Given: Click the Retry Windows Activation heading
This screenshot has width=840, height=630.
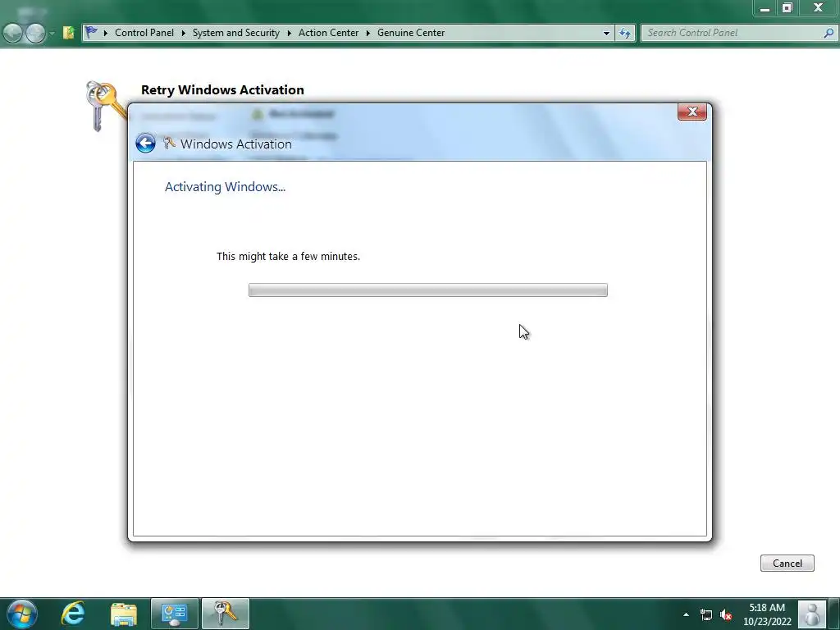Looking at the screenshot, I should [x=222, y=89].
